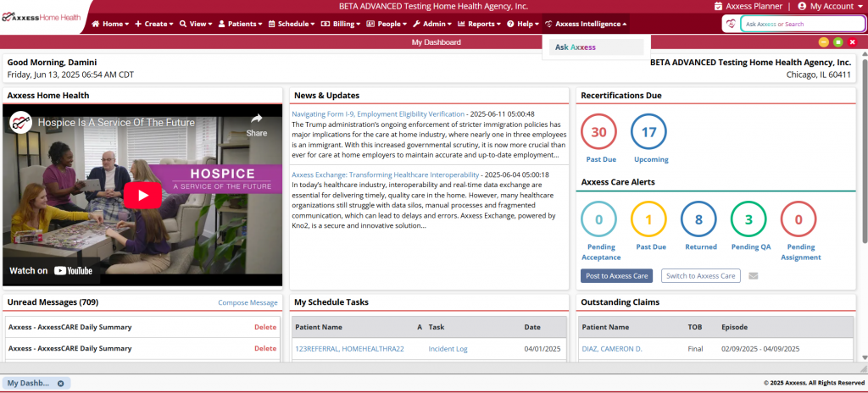Open the People menu
This screenshot has height=393, width=868.
387,24
